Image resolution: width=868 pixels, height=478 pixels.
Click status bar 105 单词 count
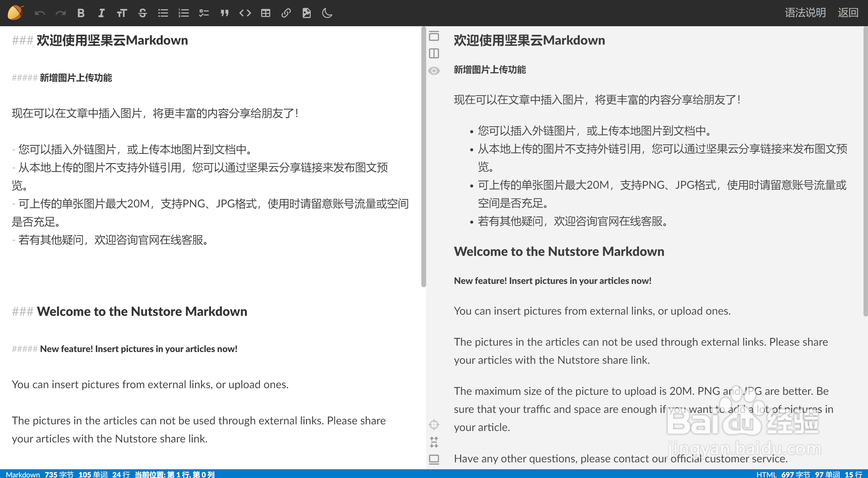pos(93,474)
